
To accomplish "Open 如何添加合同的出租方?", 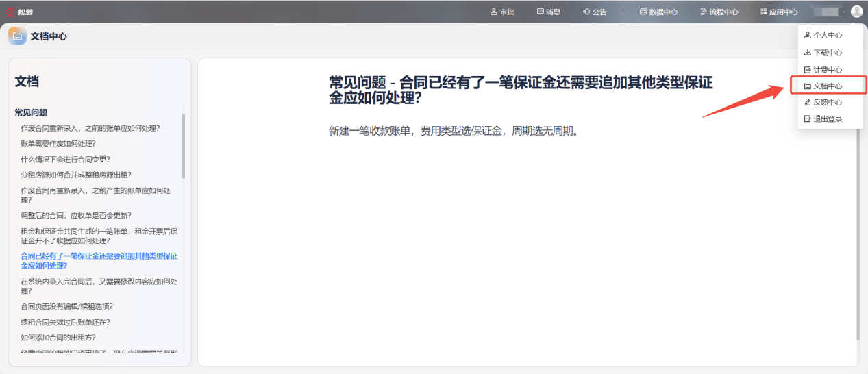I will tap(58, 338).
